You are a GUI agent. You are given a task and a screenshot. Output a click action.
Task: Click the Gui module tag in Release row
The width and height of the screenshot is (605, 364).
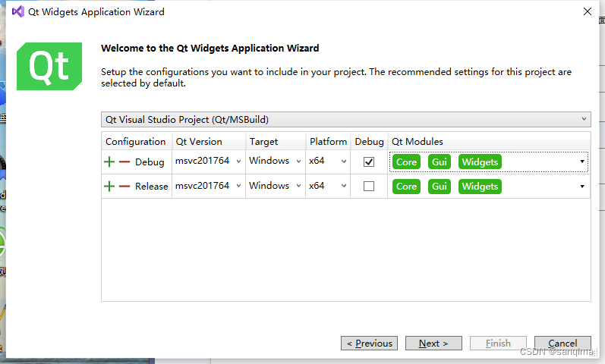(439, 187)
